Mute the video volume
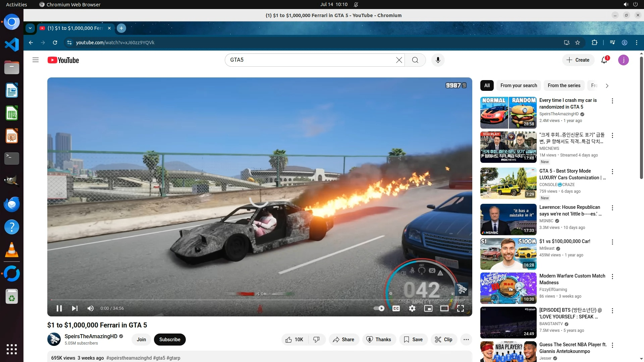Viewport: 644px width, 362px height. click(91, 308)
